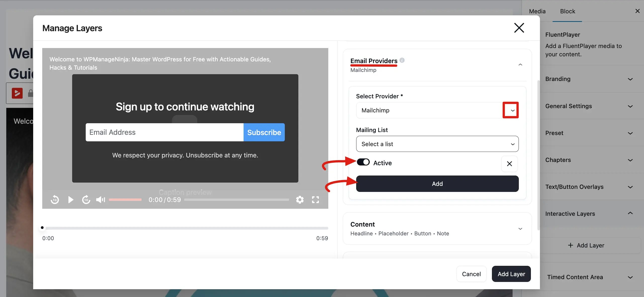The width and height of the screenshot is (644, 297).
Task: Click the video title text in preview
Action: 160,63
